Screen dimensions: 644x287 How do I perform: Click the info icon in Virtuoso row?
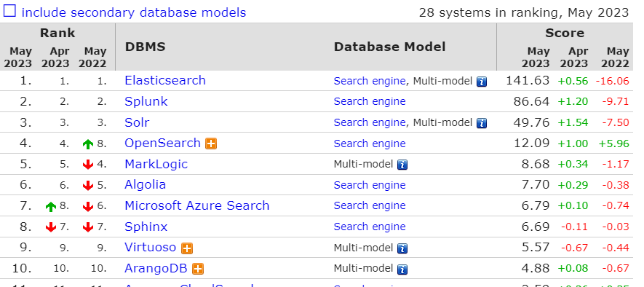pos(402,248)
